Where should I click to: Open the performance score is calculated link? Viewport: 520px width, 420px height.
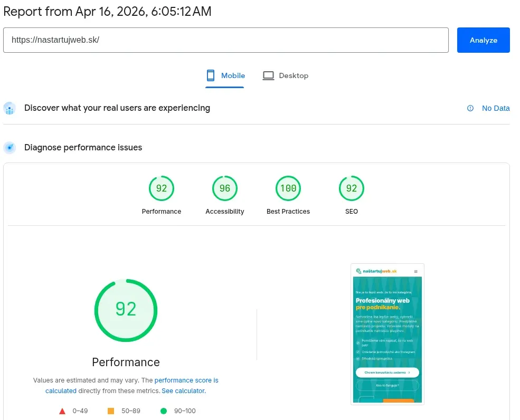132,385
